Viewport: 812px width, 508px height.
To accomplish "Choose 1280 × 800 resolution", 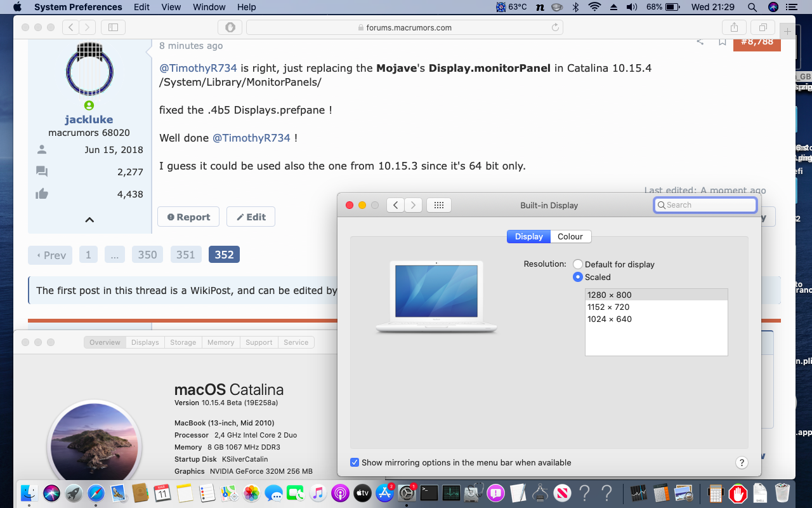I will 657,295.
